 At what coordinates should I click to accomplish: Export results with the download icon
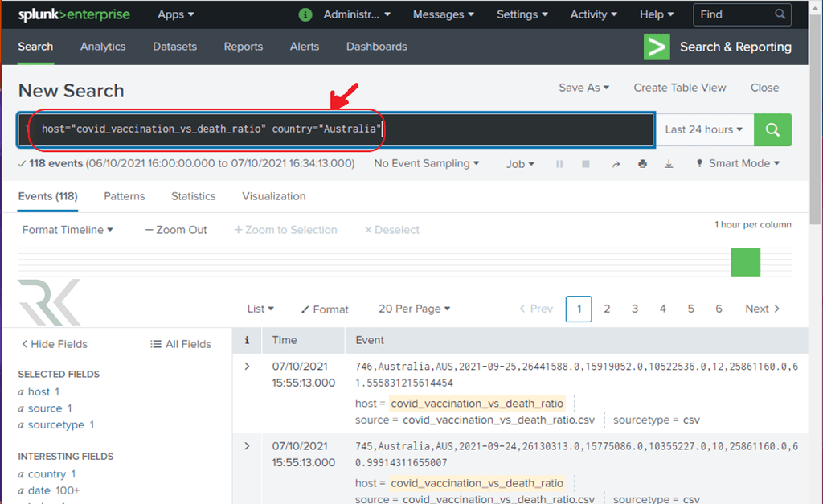pos(669,164)
